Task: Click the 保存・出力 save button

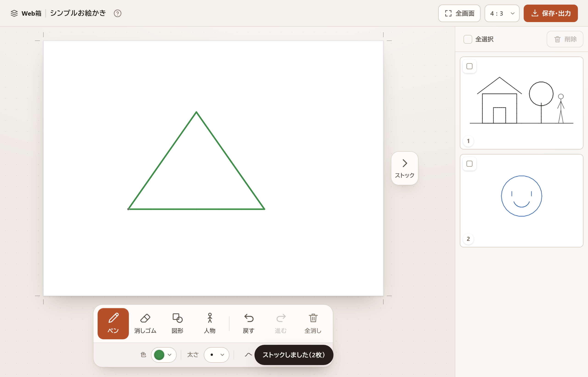Action: [551, 13]
